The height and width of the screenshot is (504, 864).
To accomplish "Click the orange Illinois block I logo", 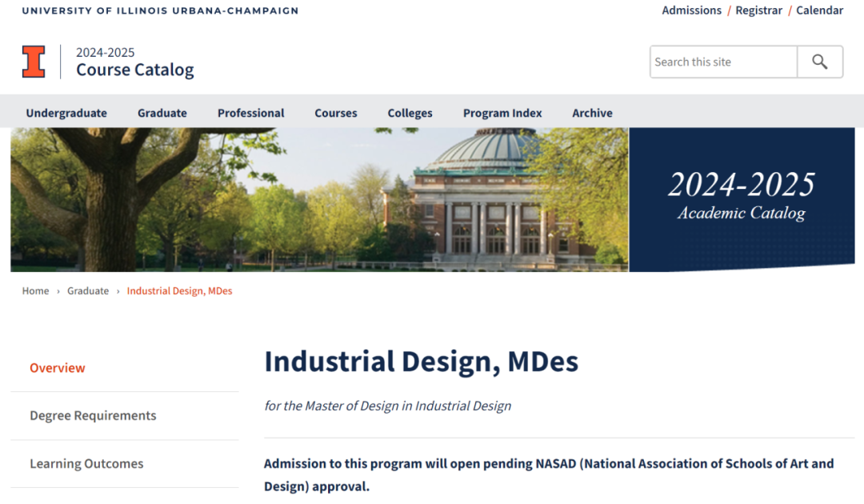I will point(34,62).
